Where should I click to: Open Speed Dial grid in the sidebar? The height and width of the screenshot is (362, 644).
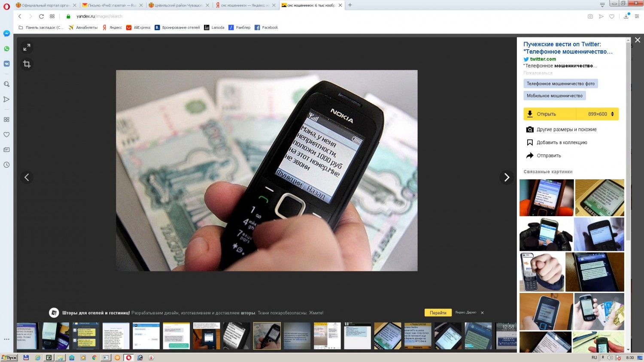pos(6,120)
